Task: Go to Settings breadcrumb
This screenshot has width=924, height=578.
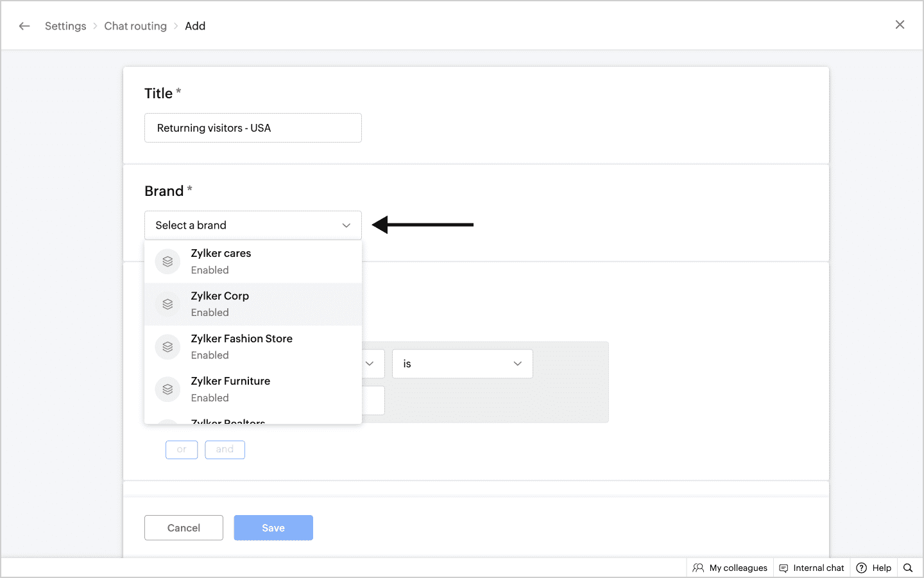Action: coord(65,26)
